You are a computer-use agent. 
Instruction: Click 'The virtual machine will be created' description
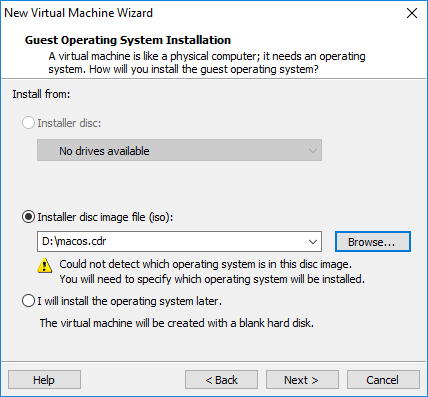(x=177, y=323)
